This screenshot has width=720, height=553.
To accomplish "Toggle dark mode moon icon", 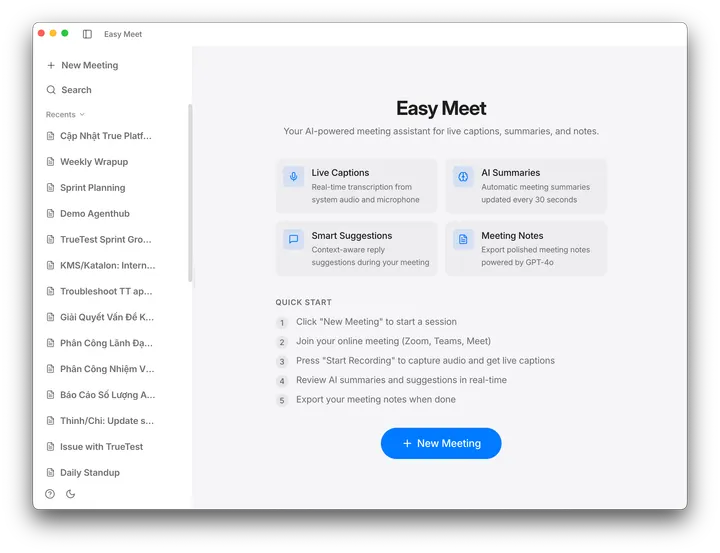I will [70, 494].
